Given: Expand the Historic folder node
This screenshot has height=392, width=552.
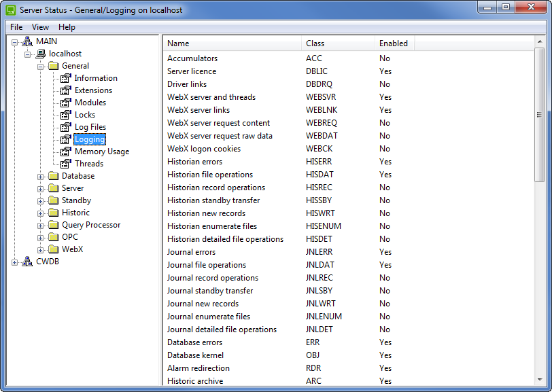Looking at the screenshot, I should (x=41, y=213).
